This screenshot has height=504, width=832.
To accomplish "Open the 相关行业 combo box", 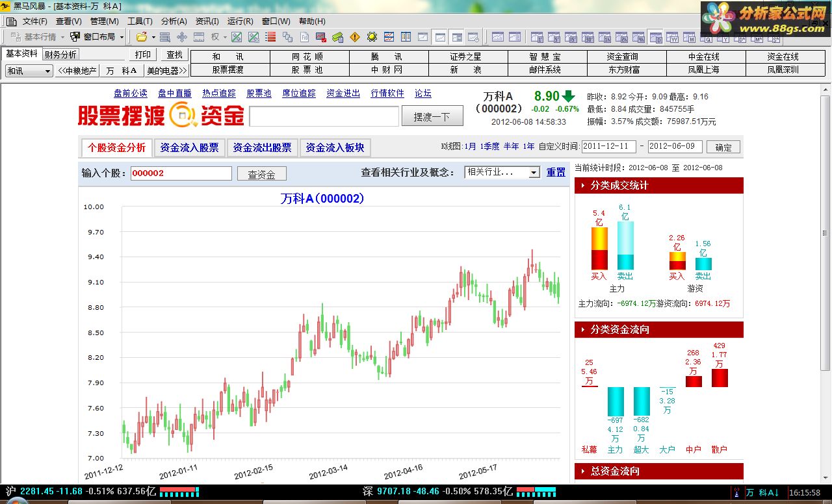I will 502,172.
